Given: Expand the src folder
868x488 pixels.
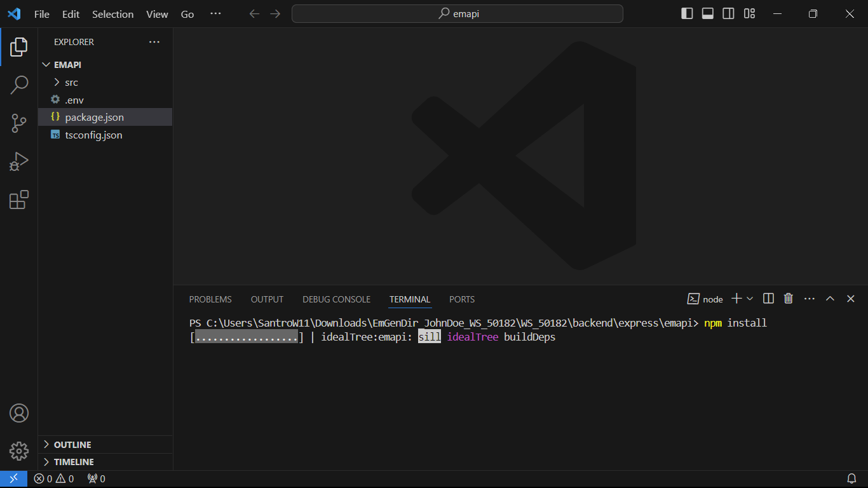Looking at the screenshot, I should [x=105, y=83].
